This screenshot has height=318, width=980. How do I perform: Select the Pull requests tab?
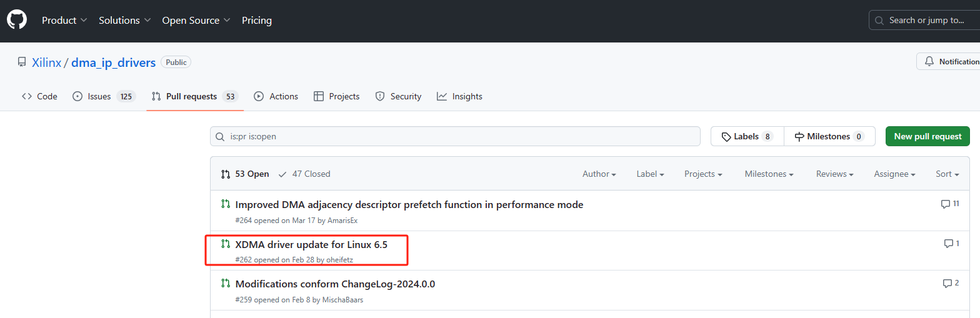[195, 96]
